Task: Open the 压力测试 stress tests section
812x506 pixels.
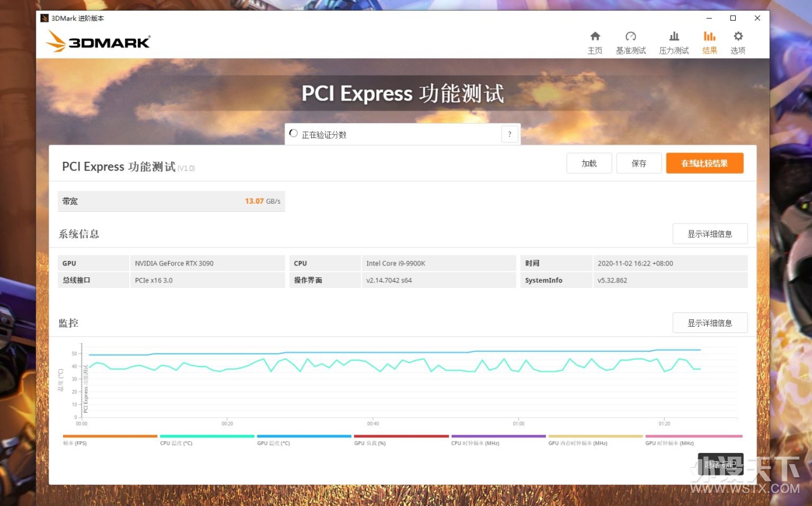Action: (674, 42)
